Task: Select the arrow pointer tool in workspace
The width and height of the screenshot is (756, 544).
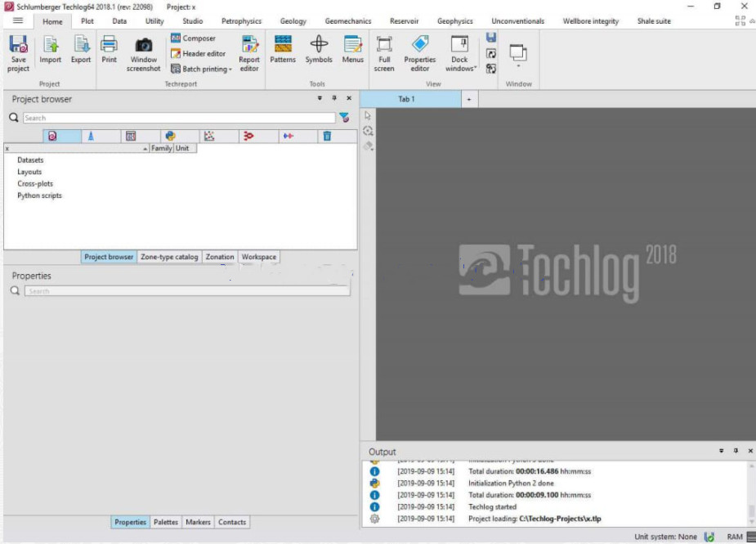Action: point(368,116)
